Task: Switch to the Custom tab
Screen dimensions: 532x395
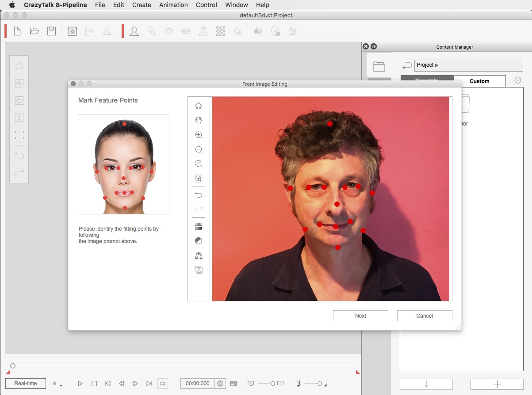Action: pyautogui.click(x=479, y=81)
